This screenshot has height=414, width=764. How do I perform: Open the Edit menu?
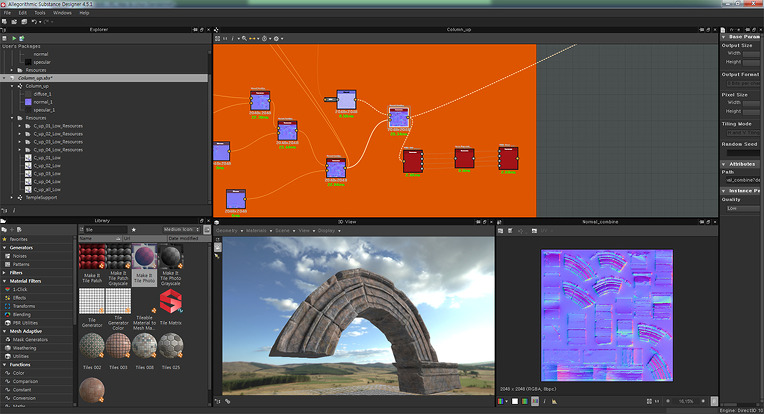click(x=23, y=13)
